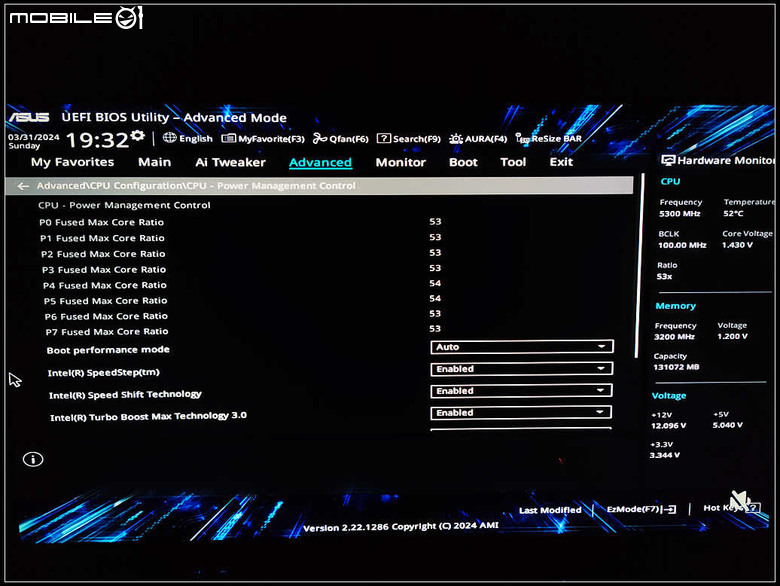The height and width of the screenshot is (586, 780).
Task: Open Intel(R) Speed Shift Technology dropdown
Action: pyautogui.click(x=521, y=391)
